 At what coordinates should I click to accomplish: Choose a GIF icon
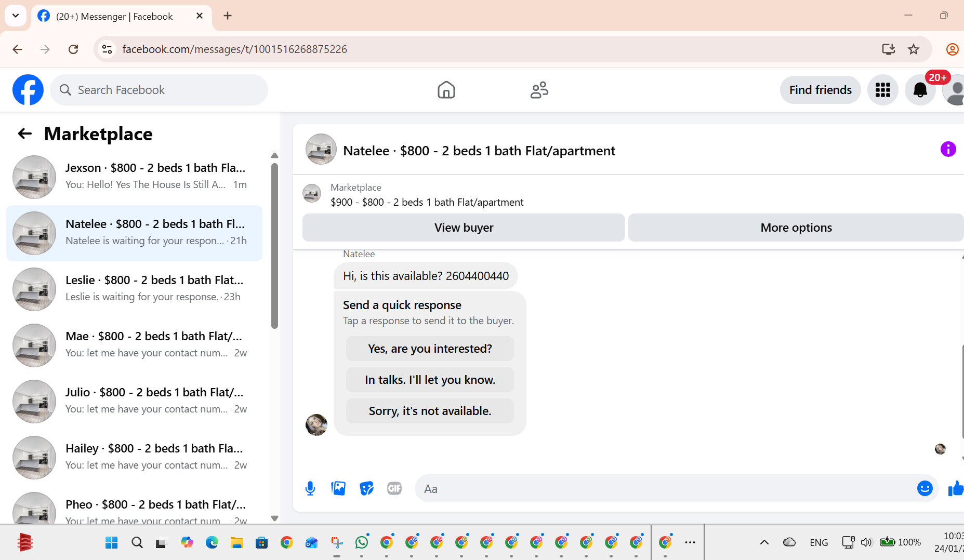click(394, 488)
